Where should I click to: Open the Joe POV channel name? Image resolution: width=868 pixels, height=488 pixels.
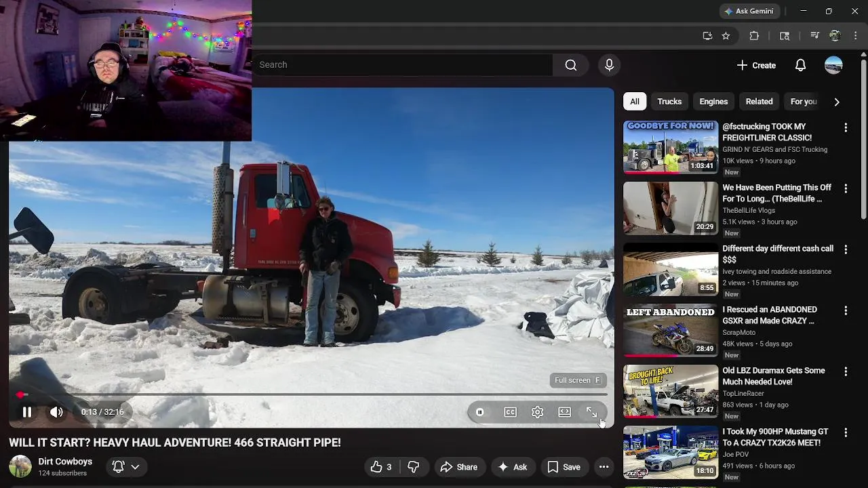click(x=736, y=455)
